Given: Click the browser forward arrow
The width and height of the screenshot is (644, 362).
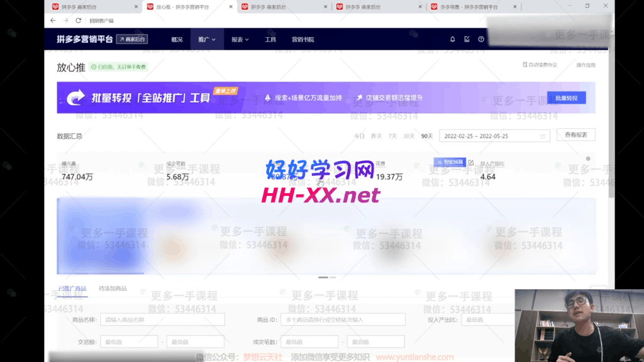Looking at the screenshot, I should tap(65, 20).
